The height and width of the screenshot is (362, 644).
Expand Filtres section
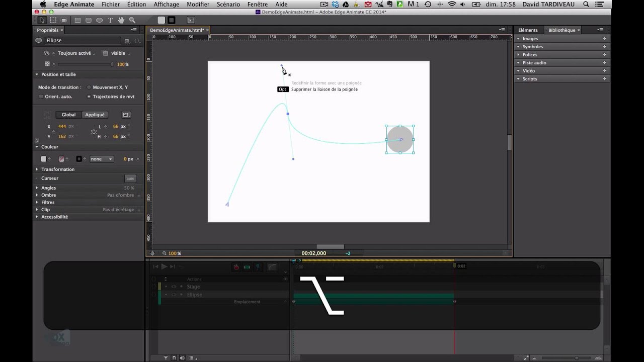37,203
